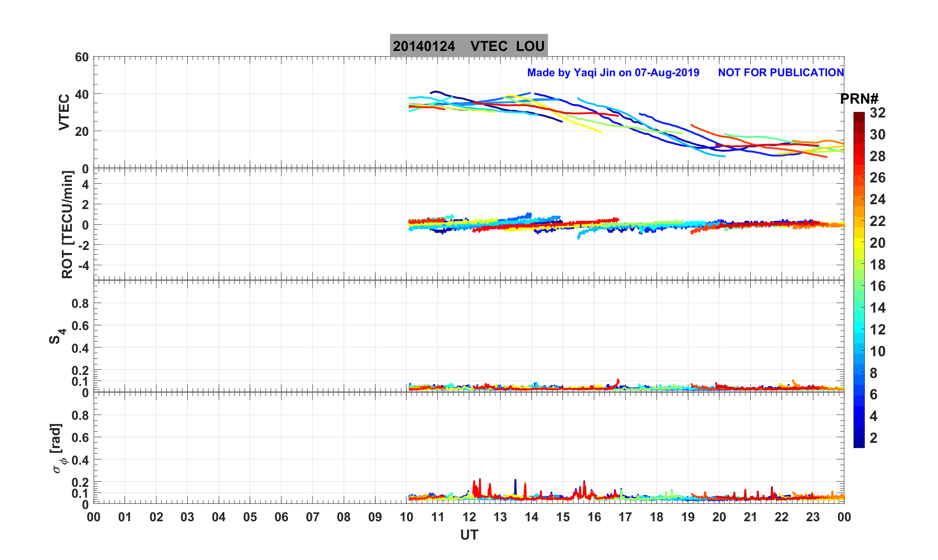Click the 'Made by Yaqi Jin' annotation text
Image resolution: width=938 pixels, height=560 pixels.
[x=613, y=73]
